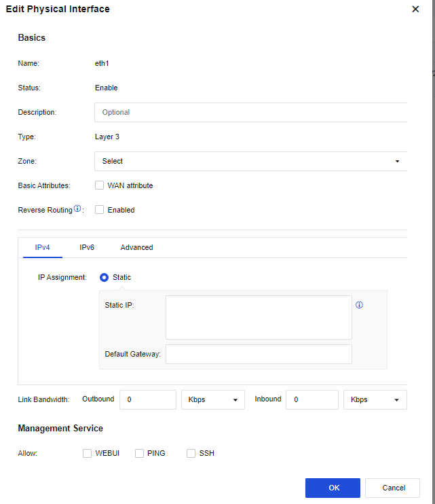Click inside the Static IP text area
The width and height of the screenshot is (435, 504).
(x=259, y=317)
